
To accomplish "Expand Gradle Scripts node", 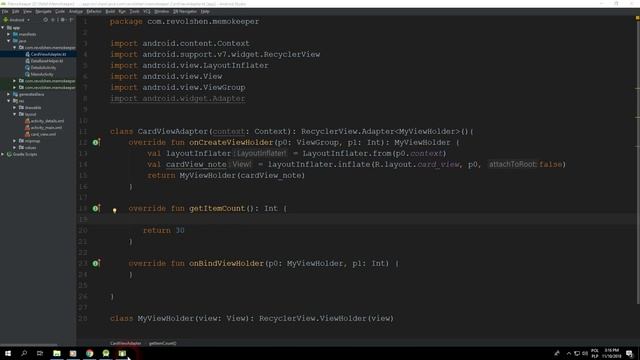I will point(3,154).
